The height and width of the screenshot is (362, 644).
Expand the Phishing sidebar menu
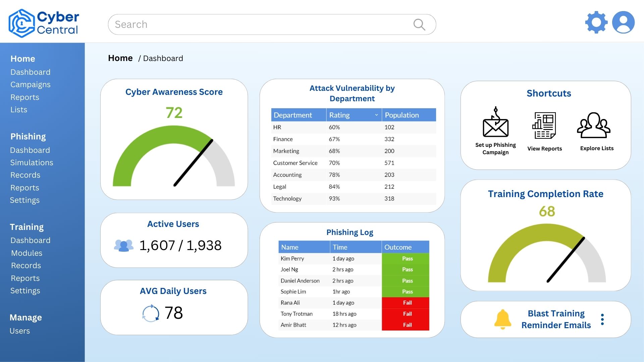tap(28, 136)
